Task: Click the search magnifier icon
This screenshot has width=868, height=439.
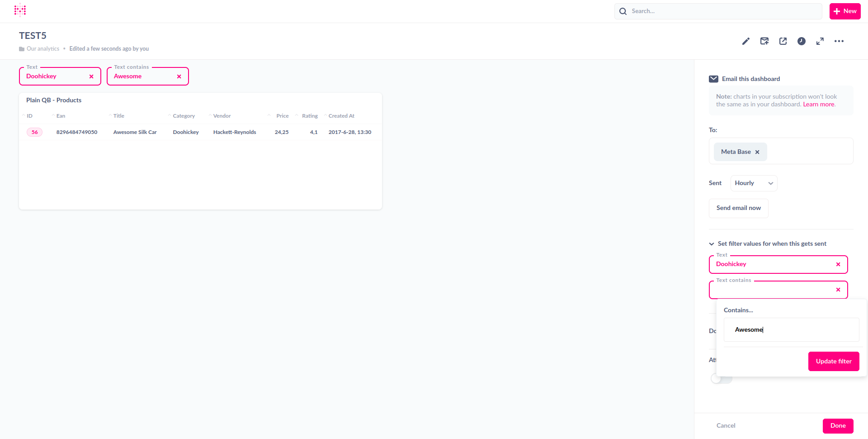Action: click(623, 11)
